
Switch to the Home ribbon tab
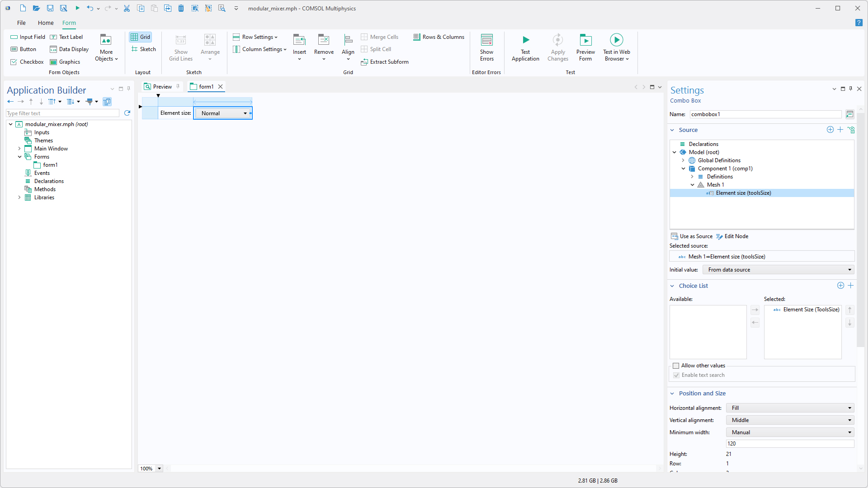tap(46, 23)
